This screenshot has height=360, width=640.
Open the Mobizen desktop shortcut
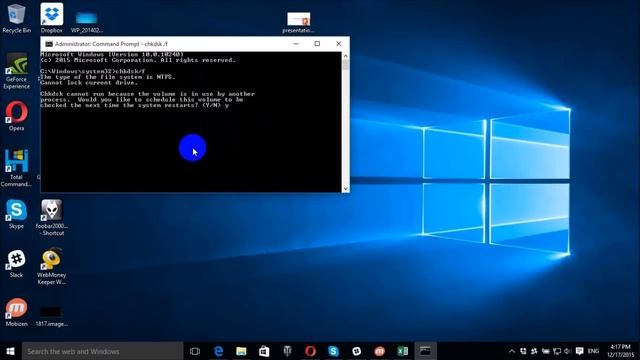[x=16, y=312]
